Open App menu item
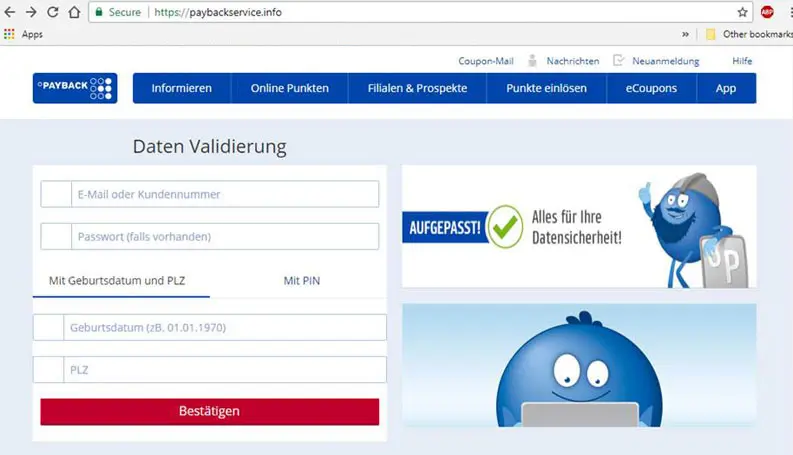Screen dimensions: 793x455 click(726, 88)
